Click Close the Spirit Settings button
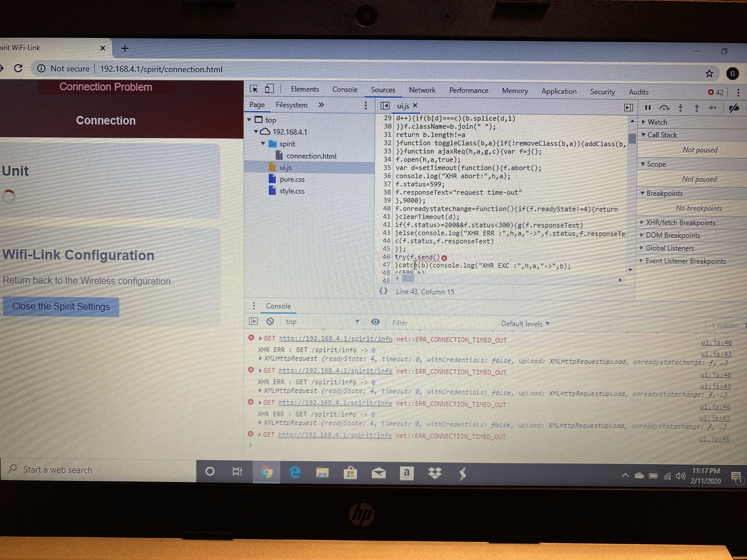This screenshot has height=560, width=747. 61,306
